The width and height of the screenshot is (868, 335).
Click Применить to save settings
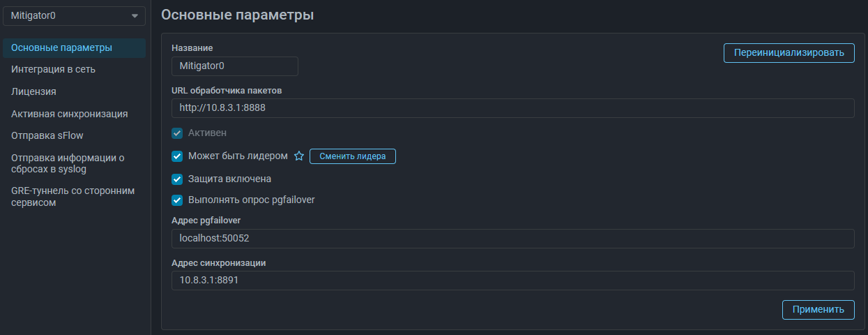click(x=818, y=310)
